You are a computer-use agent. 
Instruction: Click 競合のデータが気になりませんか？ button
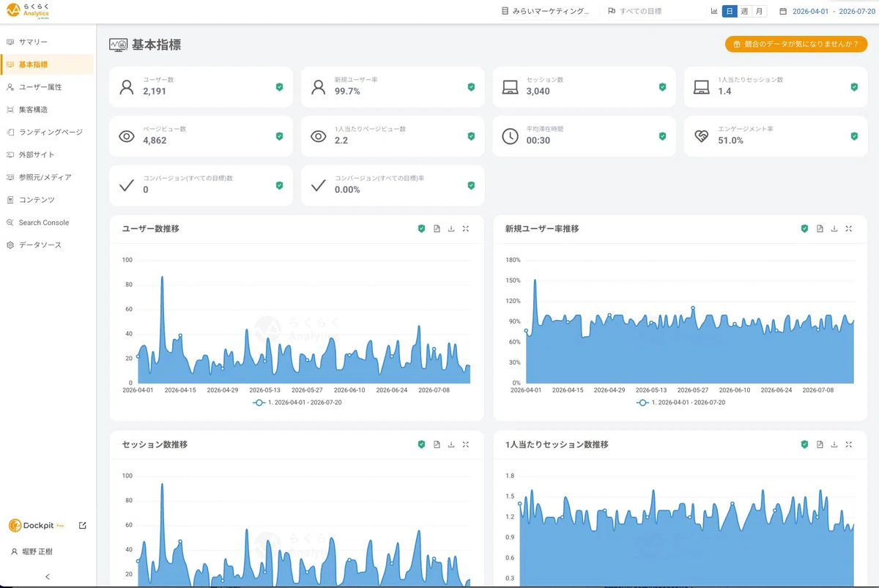(796, 44)
